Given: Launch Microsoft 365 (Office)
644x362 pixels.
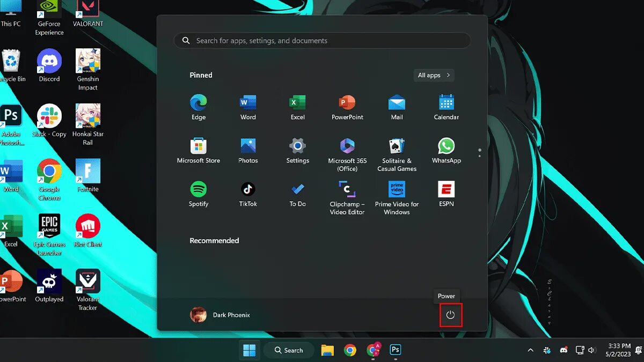Looking at the screenshot, I should point(347,154).
